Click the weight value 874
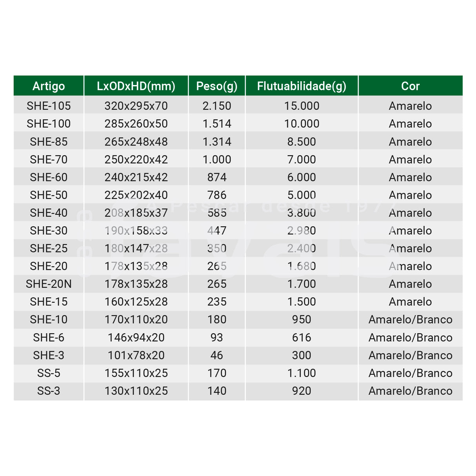The width and height of the screenshot is (476, 476). 217,177
